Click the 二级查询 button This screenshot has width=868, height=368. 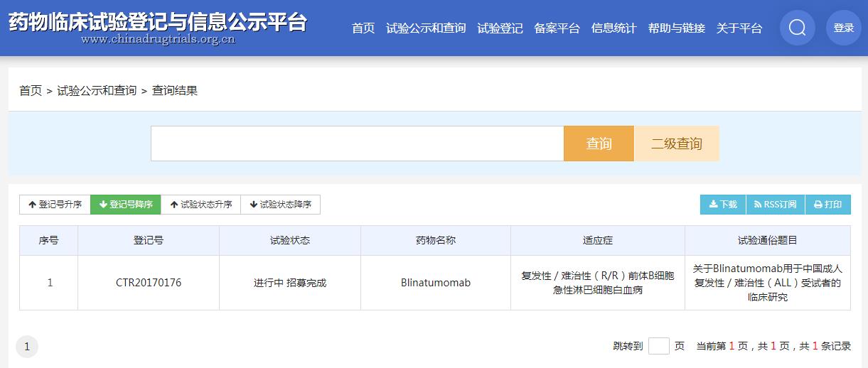(x=677, y=144)
